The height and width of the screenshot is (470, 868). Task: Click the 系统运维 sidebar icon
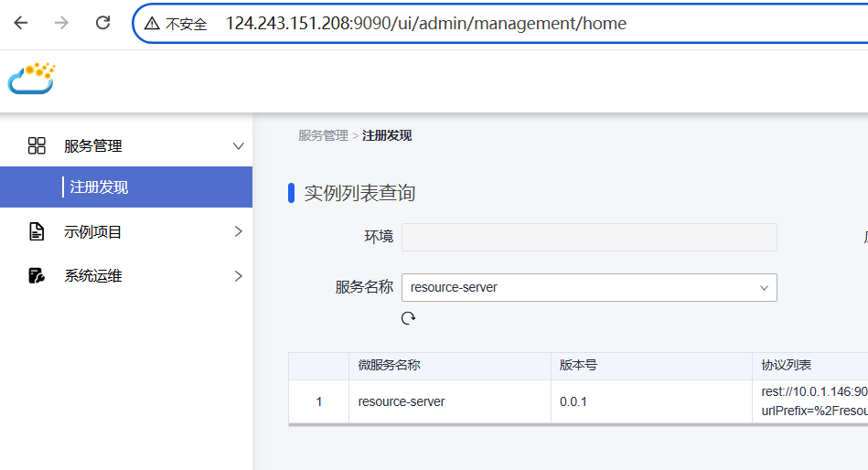point(37,275)
